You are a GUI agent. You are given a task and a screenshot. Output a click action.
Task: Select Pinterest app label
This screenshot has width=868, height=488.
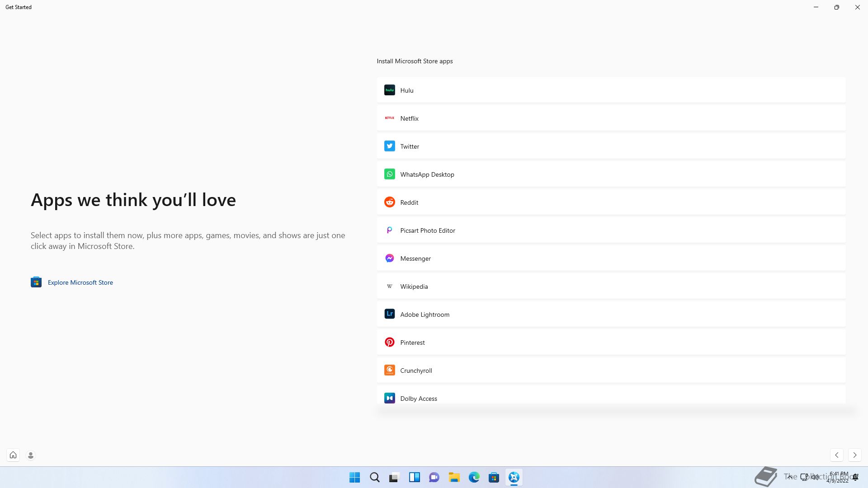pos(412,343)
